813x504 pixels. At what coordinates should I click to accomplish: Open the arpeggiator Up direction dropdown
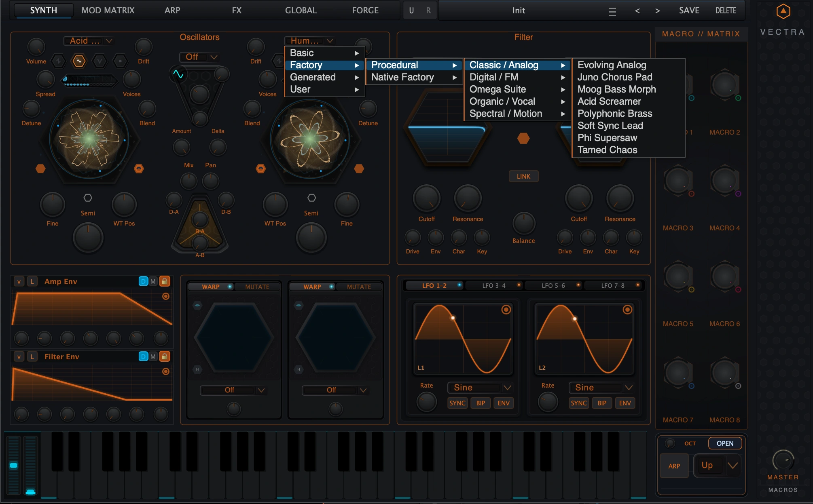coord(718,466)
